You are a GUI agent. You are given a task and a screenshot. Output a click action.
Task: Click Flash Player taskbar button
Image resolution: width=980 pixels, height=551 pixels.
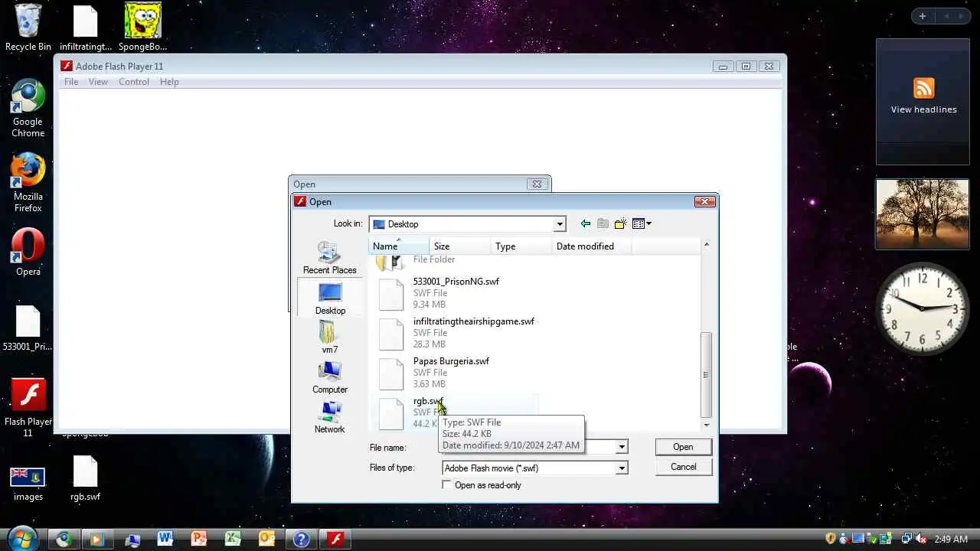[335, 539]
